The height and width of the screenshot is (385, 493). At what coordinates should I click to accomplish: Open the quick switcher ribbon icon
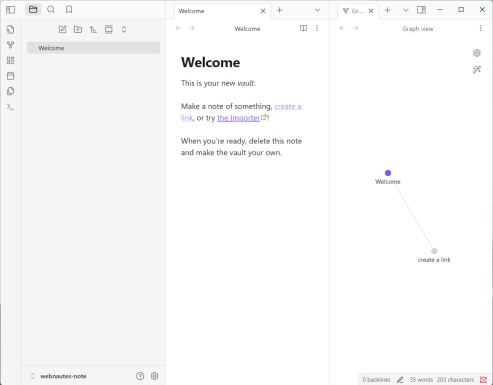coord(10,29)
